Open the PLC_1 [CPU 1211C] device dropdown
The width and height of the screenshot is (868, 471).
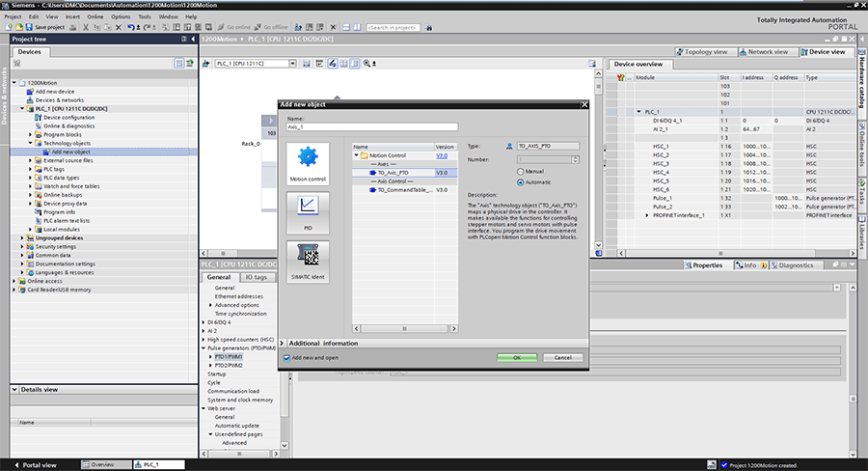[x=292, y=63]
